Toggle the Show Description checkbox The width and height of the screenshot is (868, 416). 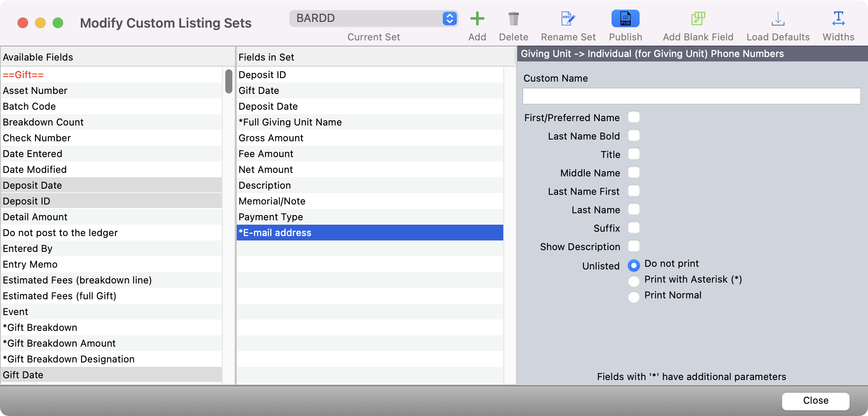[633, 246]
